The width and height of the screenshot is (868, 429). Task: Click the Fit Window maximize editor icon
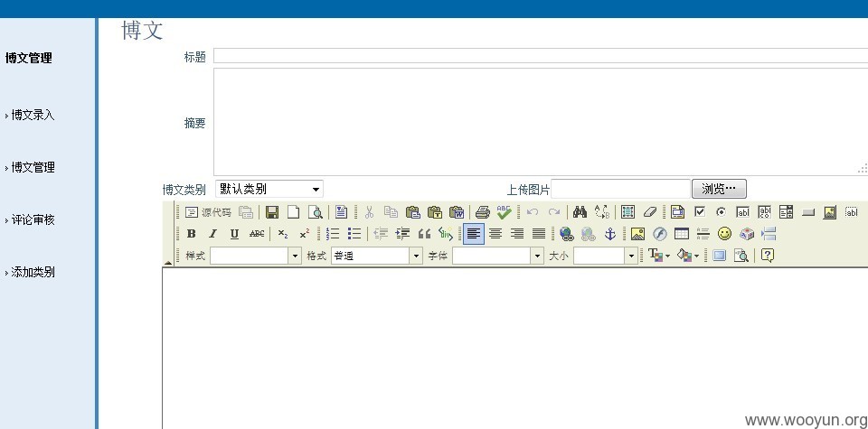point(719,256)
